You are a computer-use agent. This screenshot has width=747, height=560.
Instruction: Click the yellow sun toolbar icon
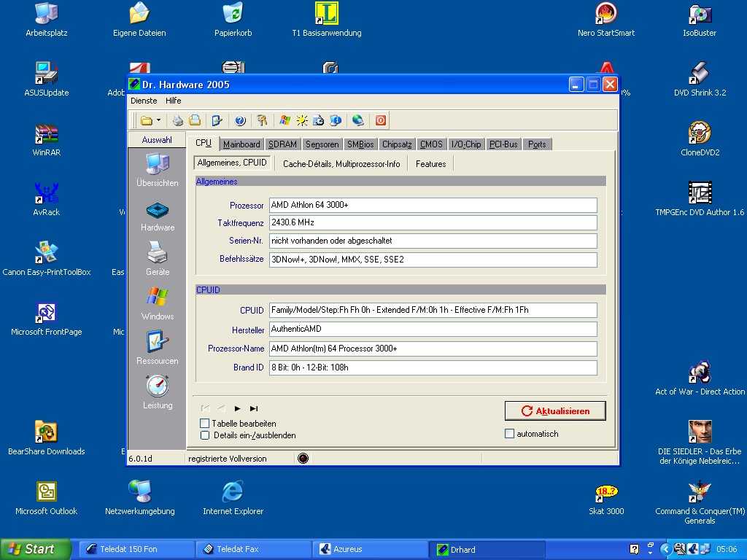point(301,120)
